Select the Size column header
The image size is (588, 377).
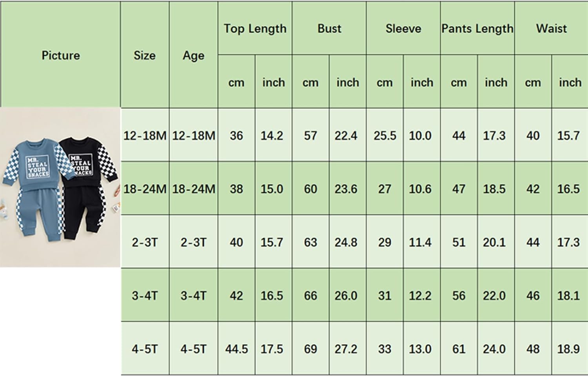[145, 55]
